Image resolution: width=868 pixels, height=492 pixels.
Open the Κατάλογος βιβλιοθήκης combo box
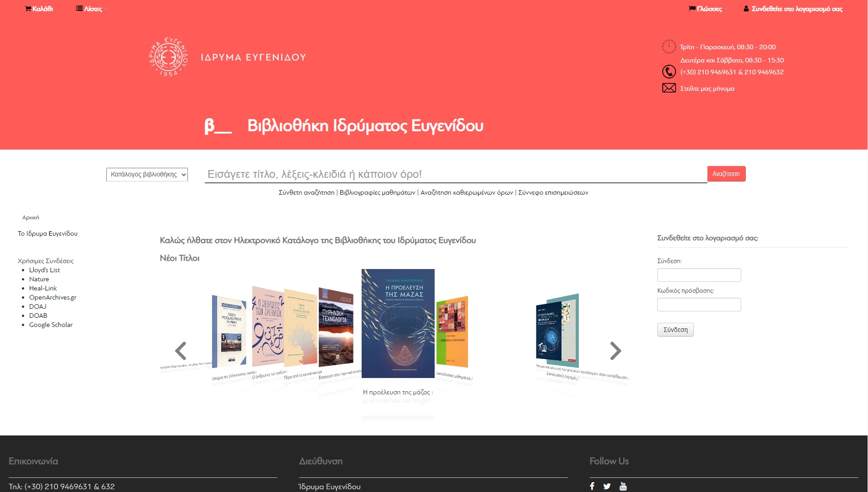[x=147, y=174]
